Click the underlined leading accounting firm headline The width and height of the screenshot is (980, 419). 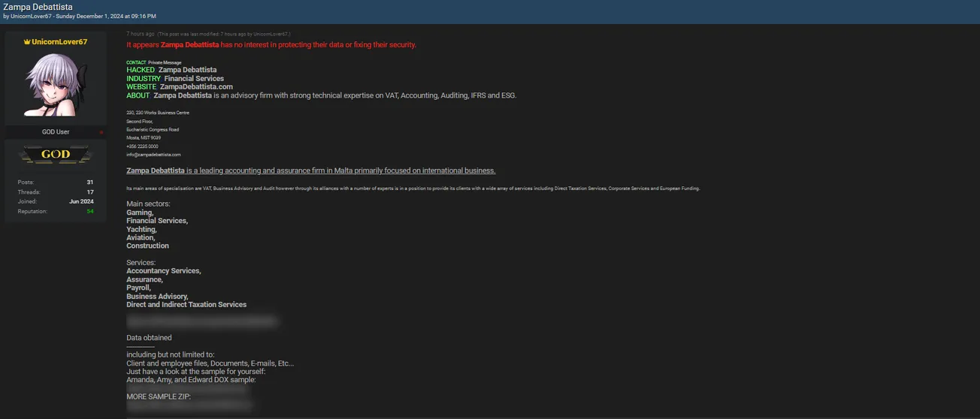[x=310, y=170]
